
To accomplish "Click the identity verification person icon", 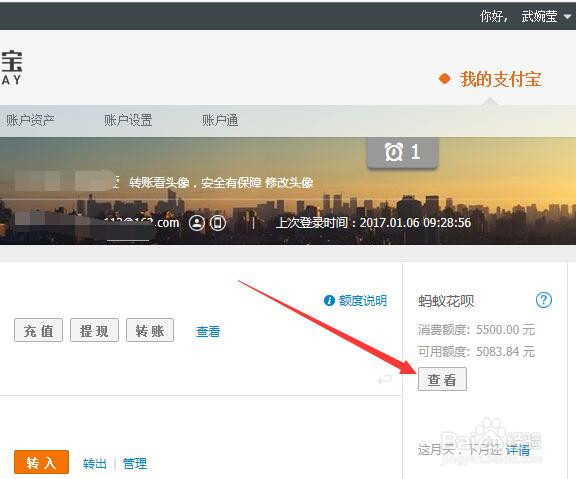I will point(197,223).
